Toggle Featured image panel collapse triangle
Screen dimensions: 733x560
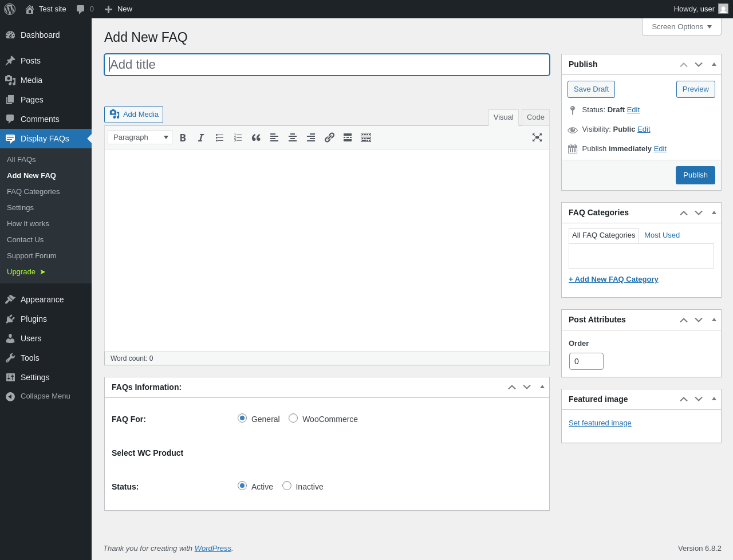pyautogui.click(x=714, y=399)
